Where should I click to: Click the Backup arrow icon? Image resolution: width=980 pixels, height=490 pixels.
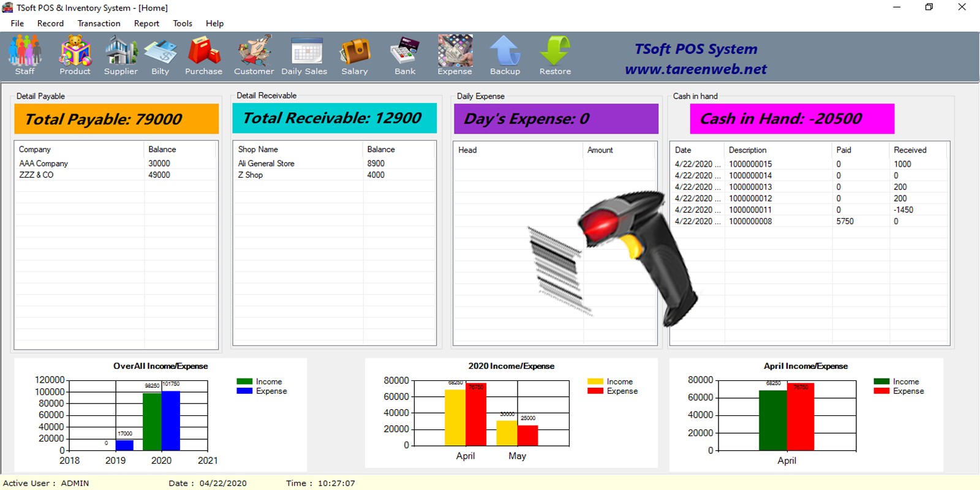505,55
